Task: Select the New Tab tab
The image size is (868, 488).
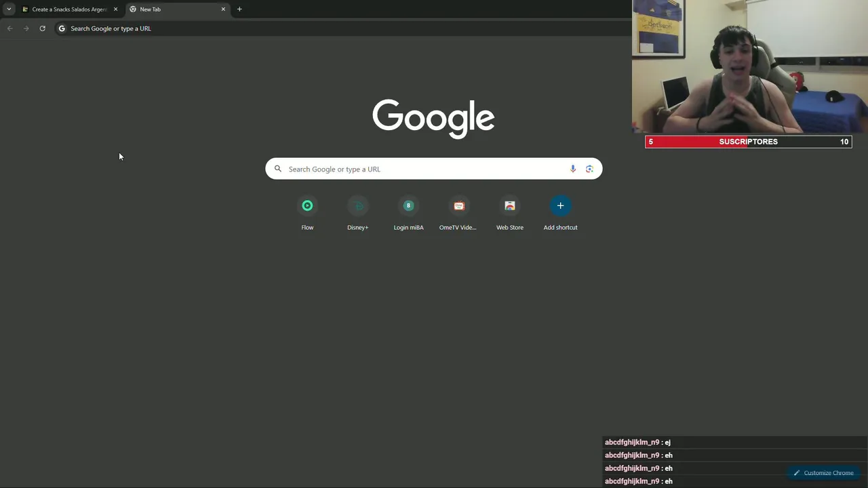Action: tap(178, 9)
